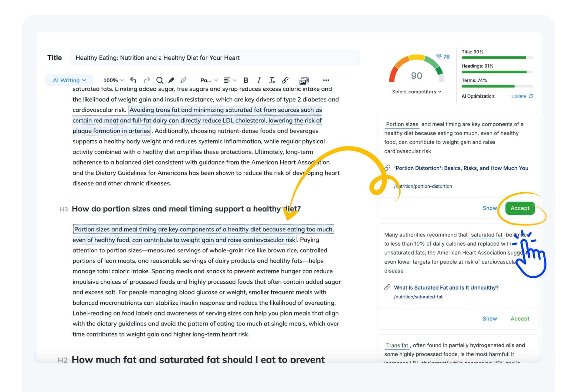The height and width of the screenshot is (392, 574).
Task: Click the /nutrition/portion-distortion URL
Action: [x=423, y=186]
